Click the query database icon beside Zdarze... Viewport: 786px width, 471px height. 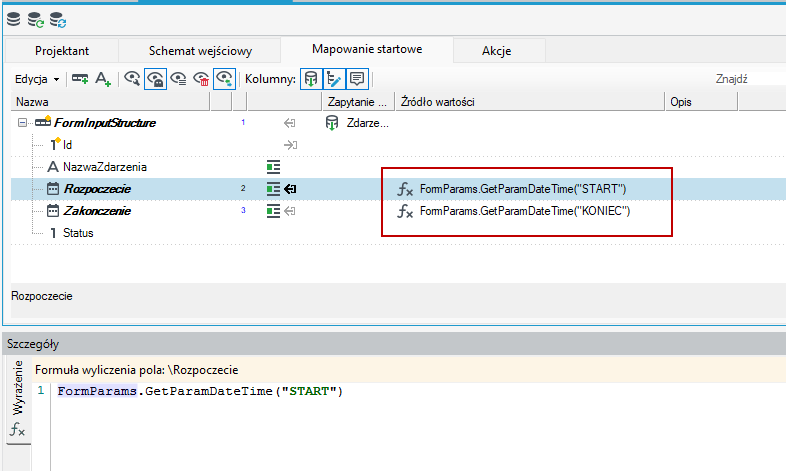pos(332,123)
